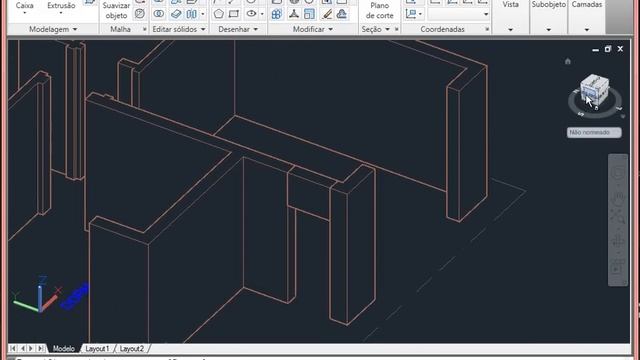Click the Suavizar objeto button
Screen dimensions: 640x360
pyautogui.click(x=116, y=11)
